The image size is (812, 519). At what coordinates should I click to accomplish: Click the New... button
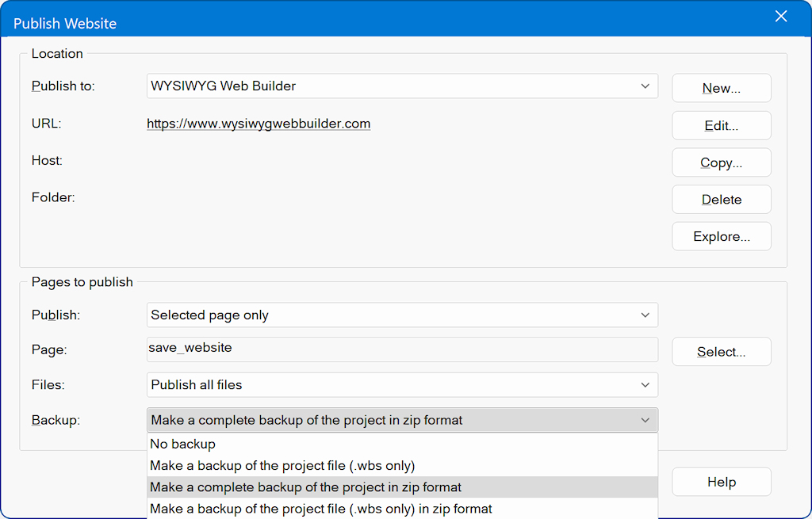[721, 88]
